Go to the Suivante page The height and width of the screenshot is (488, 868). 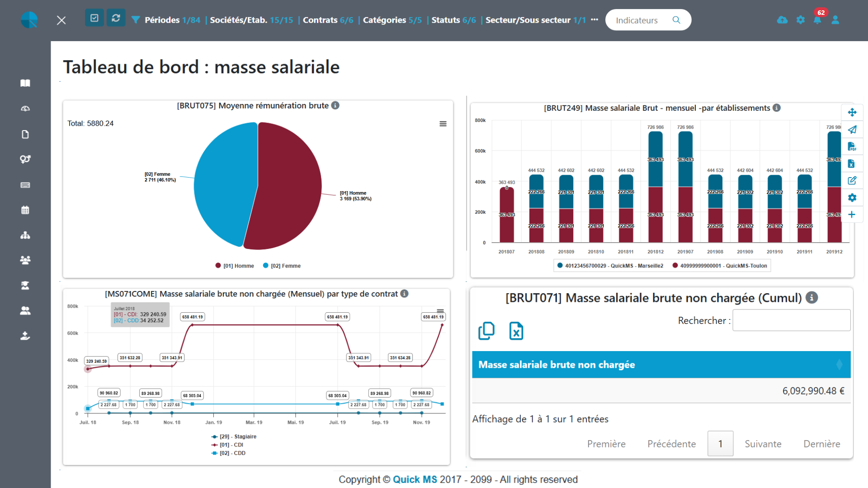click(x=763, y=444)
